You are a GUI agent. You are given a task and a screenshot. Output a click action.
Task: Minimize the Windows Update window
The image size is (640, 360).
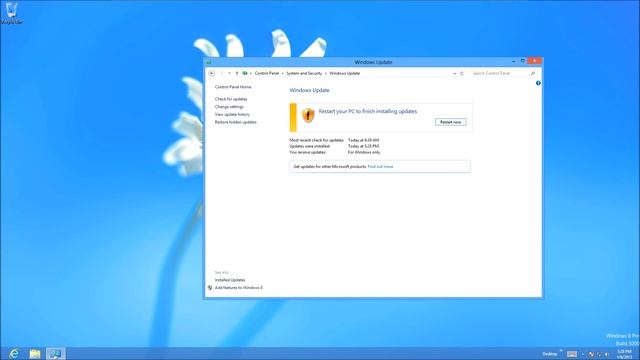(513, 61)
